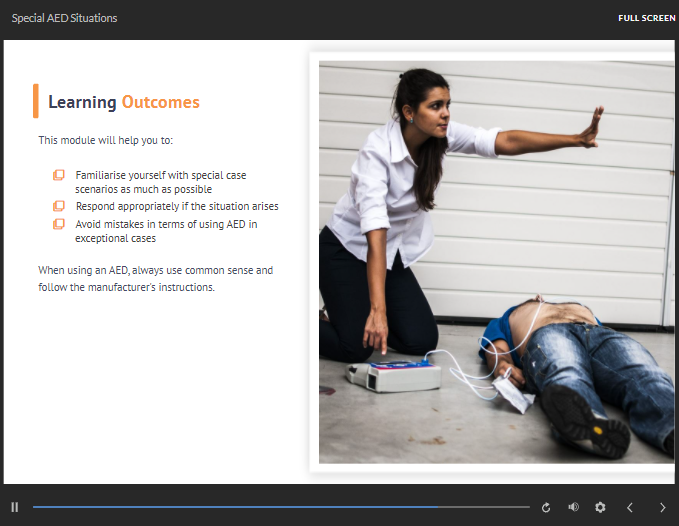Advance to the next slide
The width and height of the screenshot is (679, 526).
tap(663, 507)
